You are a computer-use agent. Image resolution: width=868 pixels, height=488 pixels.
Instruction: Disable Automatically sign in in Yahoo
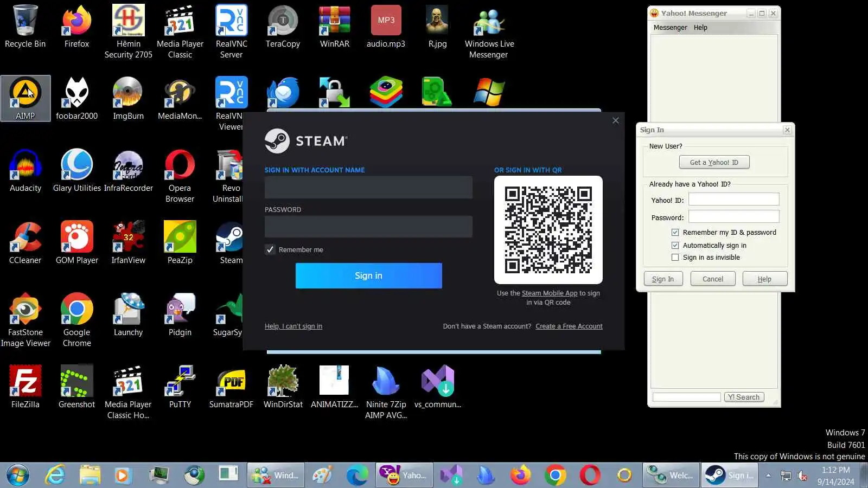[x=675, y=245]
